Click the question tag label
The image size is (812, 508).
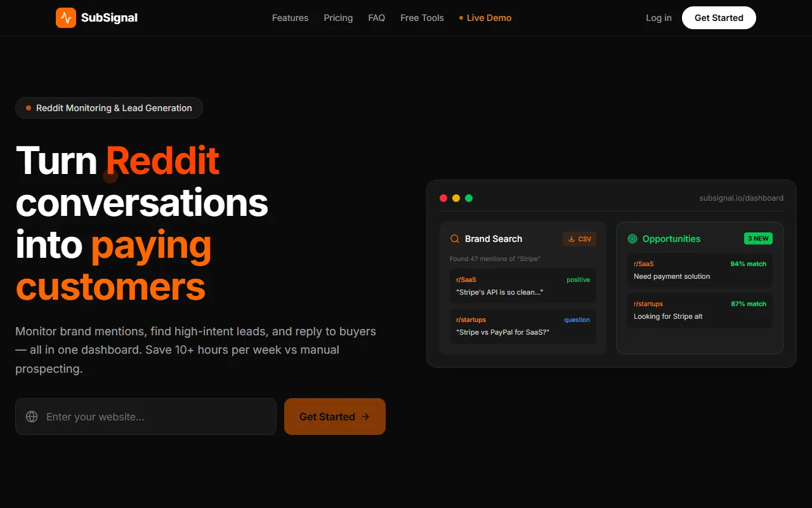click(577, 319)
